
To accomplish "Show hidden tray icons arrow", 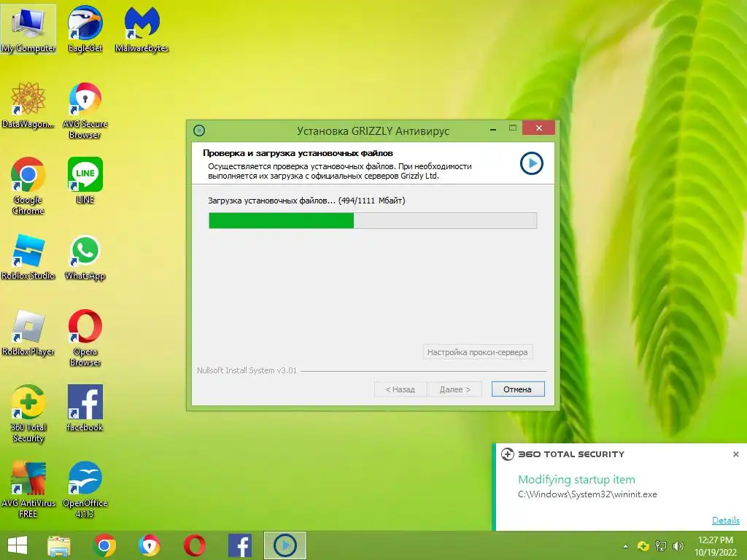I will (x=625, y=546).
